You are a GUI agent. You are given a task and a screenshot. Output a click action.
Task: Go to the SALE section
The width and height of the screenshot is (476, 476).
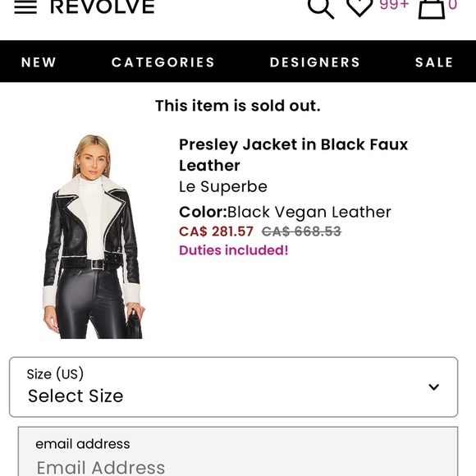pos(434,62)
